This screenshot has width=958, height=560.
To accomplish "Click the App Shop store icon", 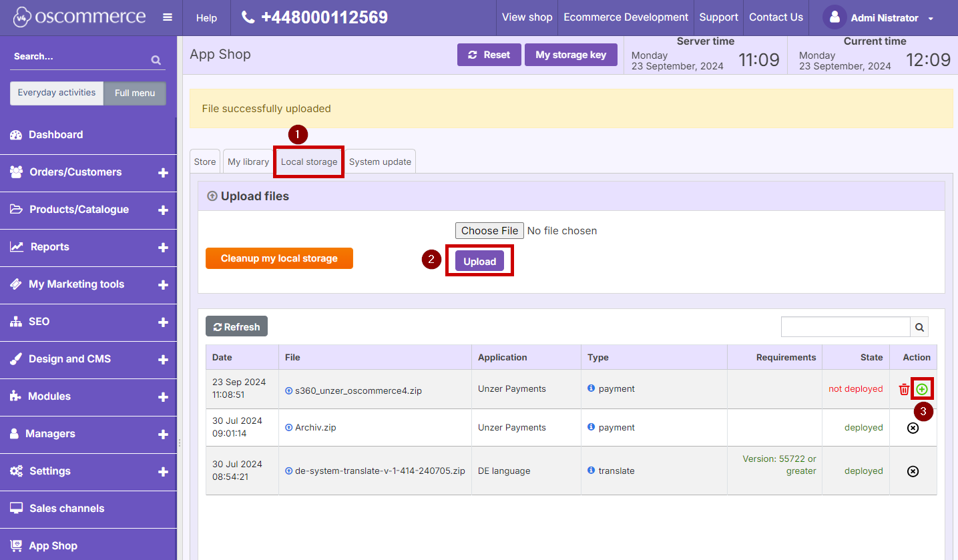I will tap(16, 546).
